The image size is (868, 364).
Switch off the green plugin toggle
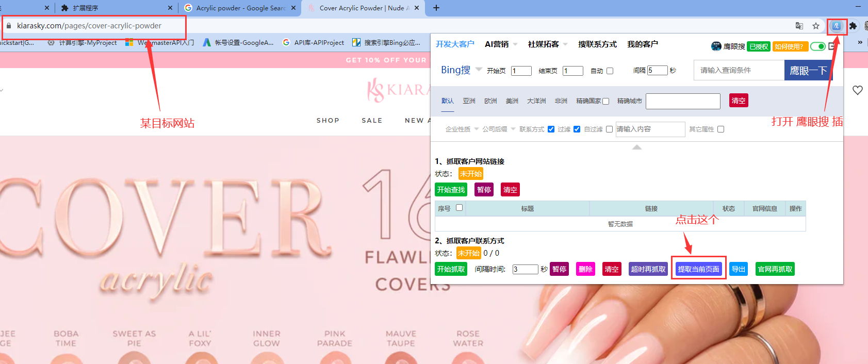[x=817, y=46]
